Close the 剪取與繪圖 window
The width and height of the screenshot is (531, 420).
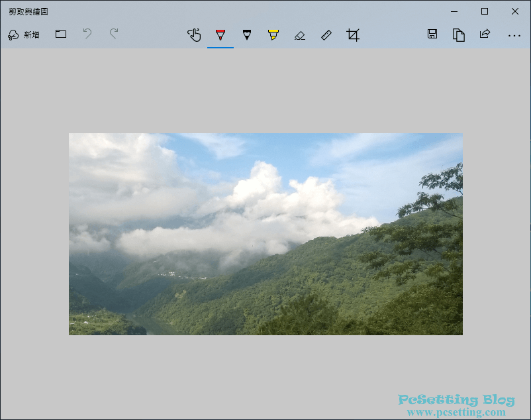tap(515, 11)
